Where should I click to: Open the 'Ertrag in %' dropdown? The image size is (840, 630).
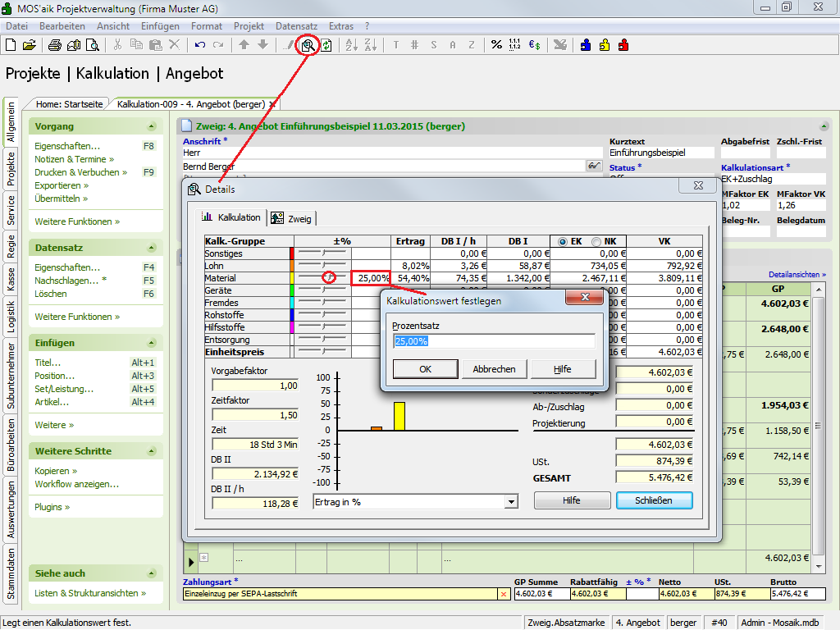[511, 502]
